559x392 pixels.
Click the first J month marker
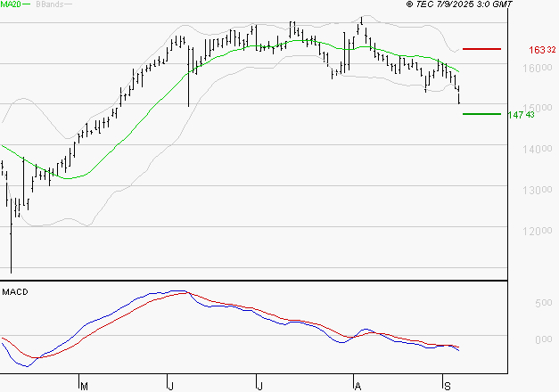click(x=171, y=386)
